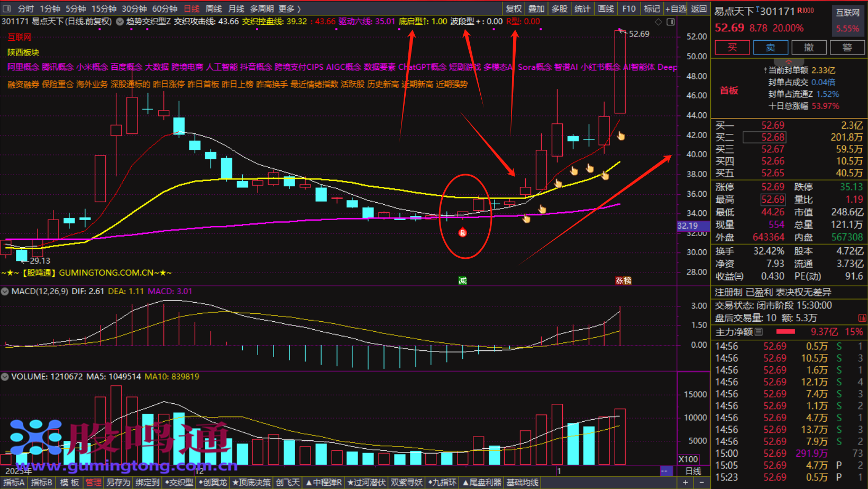Collapse the VOLUME indicator panel

pos(5,377)
